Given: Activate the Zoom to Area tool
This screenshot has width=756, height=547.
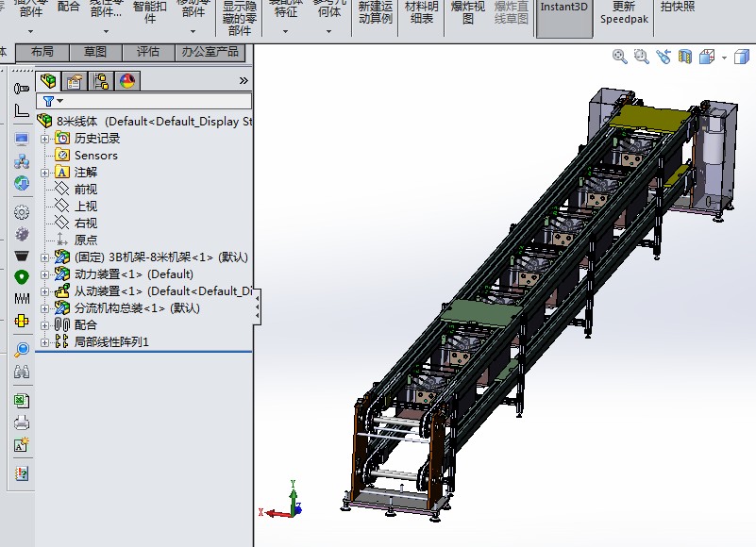Looking at the screenshot, I should click(x=641, y=57).
